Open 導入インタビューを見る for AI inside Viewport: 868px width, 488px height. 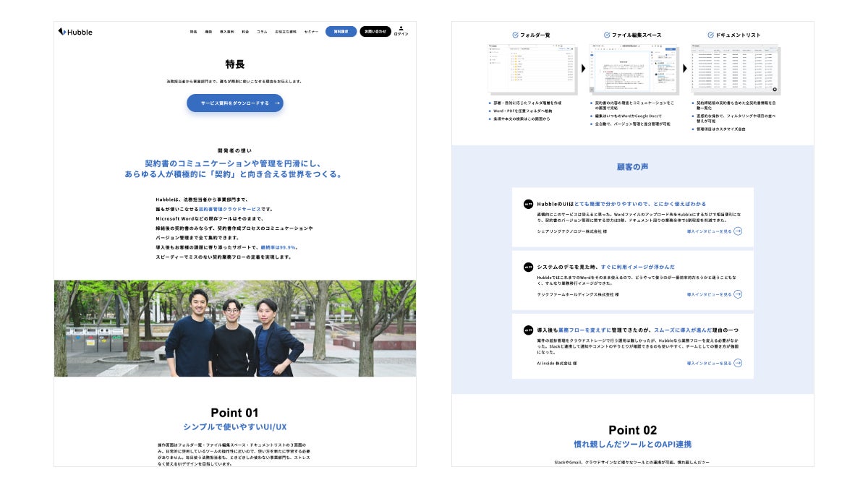coord(710,363)
